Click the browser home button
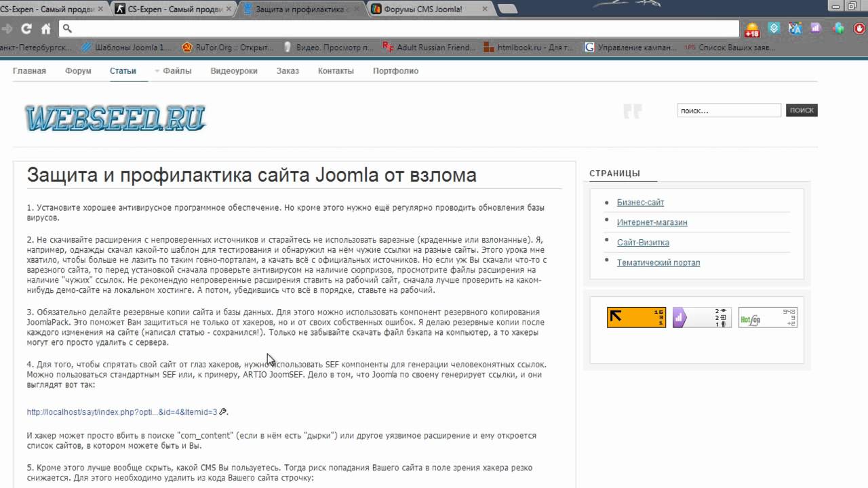This screenshot has height=488, width=868. tap(46, 29)
